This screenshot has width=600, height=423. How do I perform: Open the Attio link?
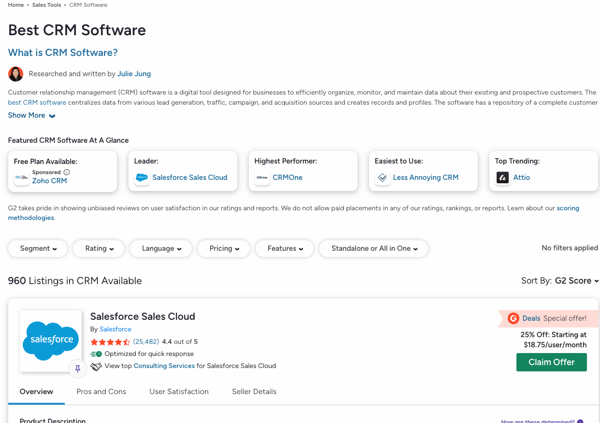(522, 178)
